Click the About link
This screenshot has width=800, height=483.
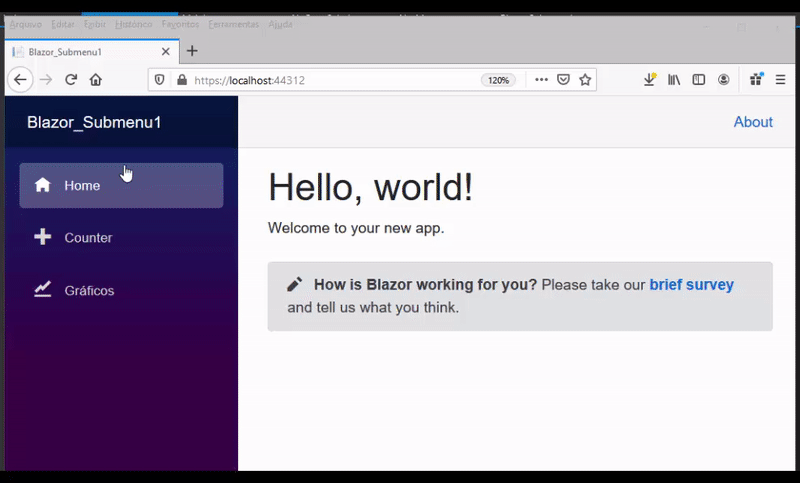[x=753, y=122]
